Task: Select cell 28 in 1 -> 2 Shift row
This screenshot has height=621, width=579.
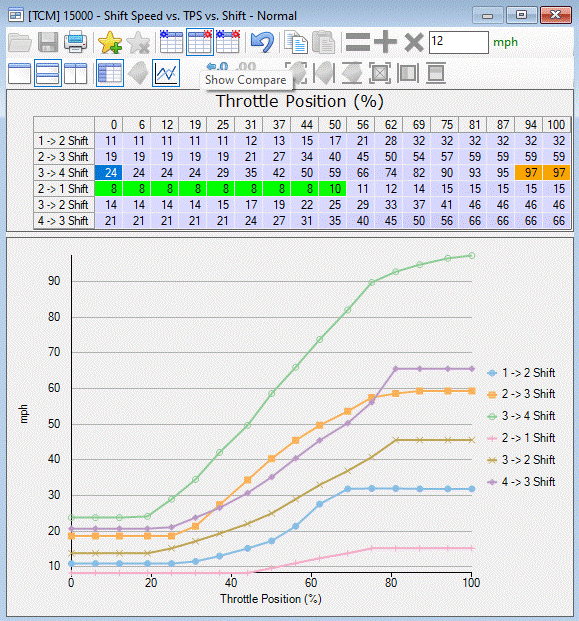Action: [x=389, y=141]
